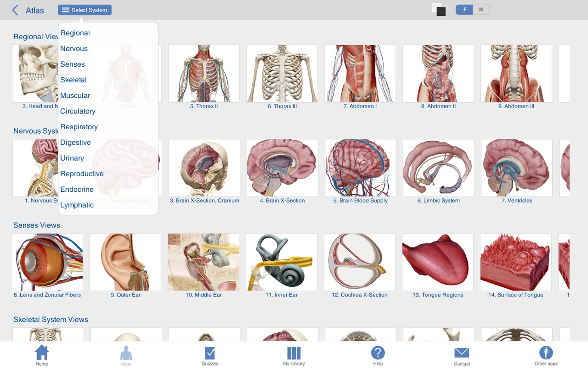Click the Skeletal System Views heading
This screenshot has width=588, height=368.
pyautogui.click(x=51, y=320)
